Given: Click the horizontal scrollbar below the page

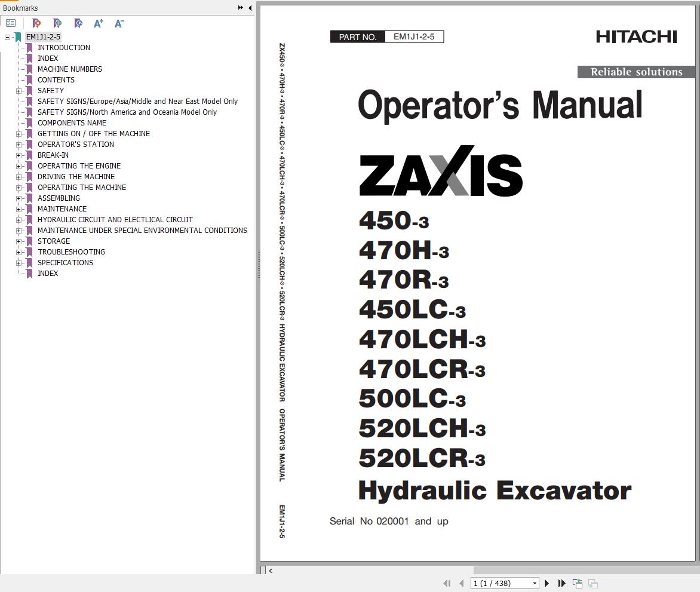Looking at the screenshot, I should 587,570.
